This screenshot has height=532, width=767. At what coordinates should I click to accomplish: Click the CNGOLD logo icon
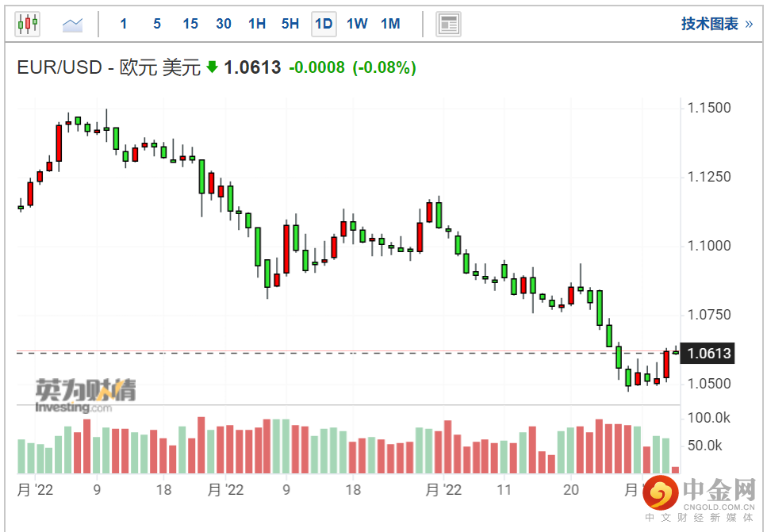pyautogui.click(x=661, y=493)
